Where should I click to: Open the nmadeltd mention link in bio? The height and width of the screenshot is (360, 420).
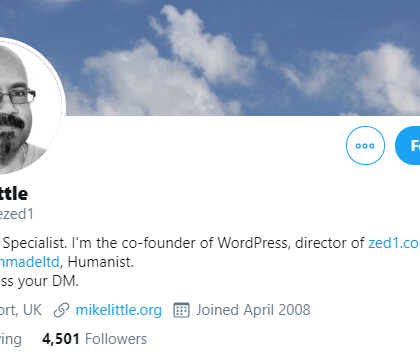click(29, 262)
